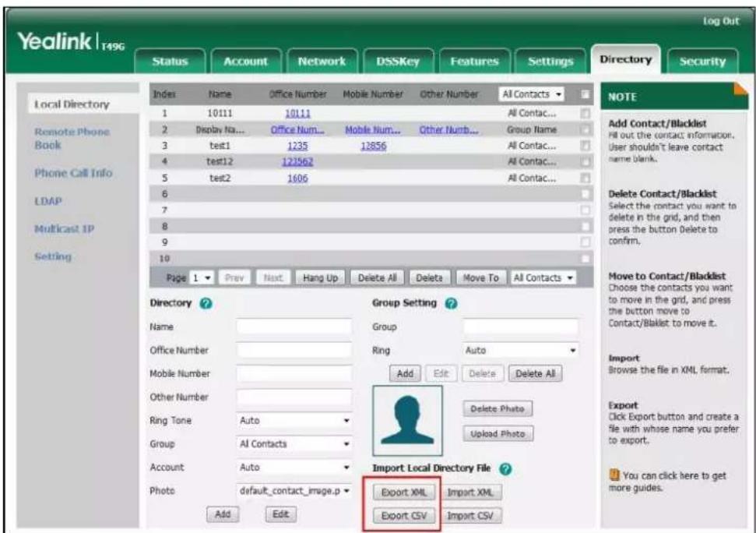Check the box for row 2 Display Name
756x533 pixels.
(585, 130)
